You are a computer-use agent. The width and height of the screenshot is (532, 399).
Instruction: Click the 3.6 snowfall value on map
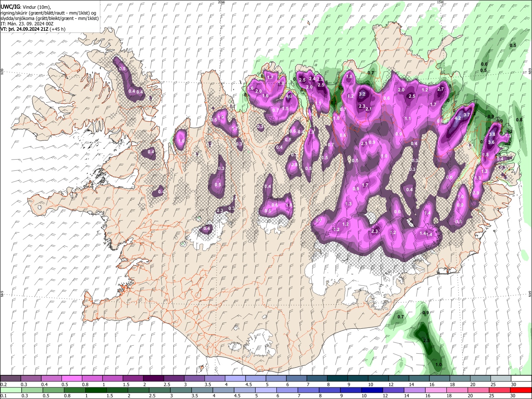click(491, 142)
